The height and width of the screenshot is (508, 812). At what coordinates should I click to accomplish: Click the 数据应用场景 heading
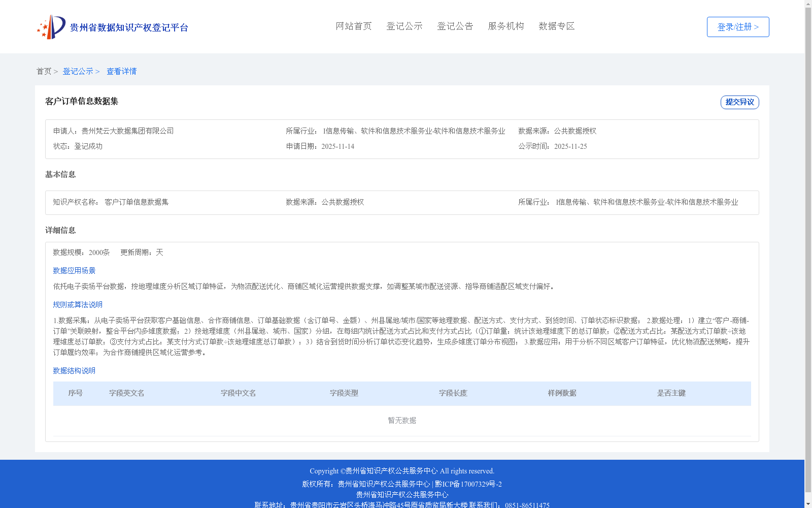[x=74, y=271]
